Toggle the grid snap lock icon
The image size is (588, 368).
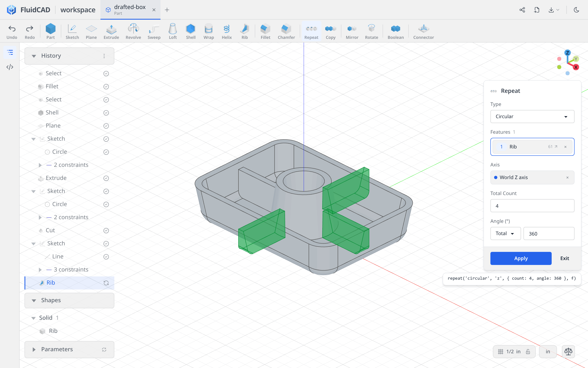click(528, 351)
